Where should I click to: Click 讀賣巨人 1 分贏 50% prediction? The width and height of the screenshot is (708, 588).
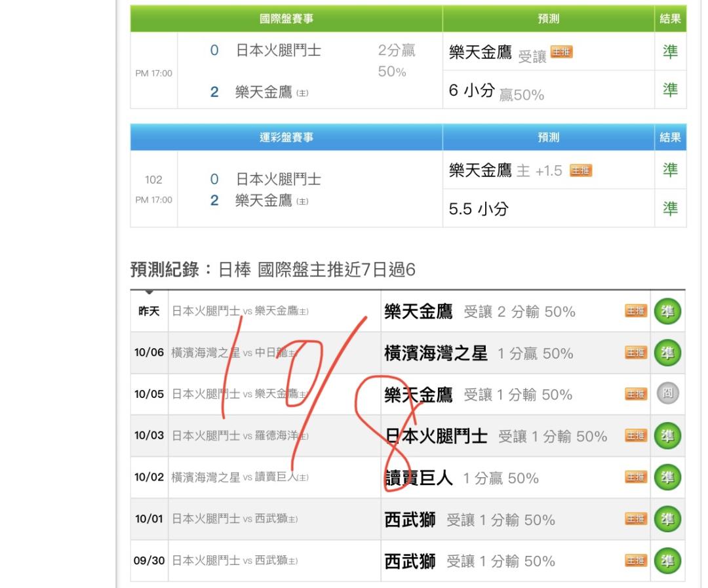tap(462, 478)
